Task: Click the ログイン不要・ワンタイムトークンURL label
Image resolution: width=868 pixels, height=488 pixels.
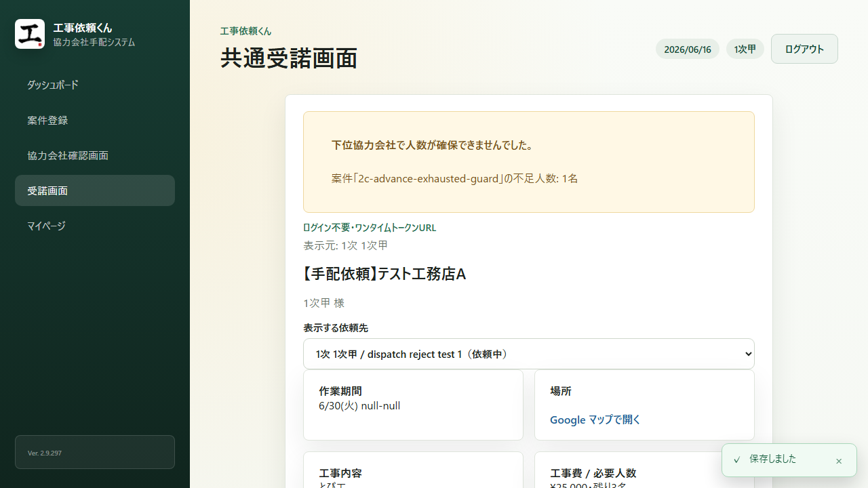Action: (370, 228)
